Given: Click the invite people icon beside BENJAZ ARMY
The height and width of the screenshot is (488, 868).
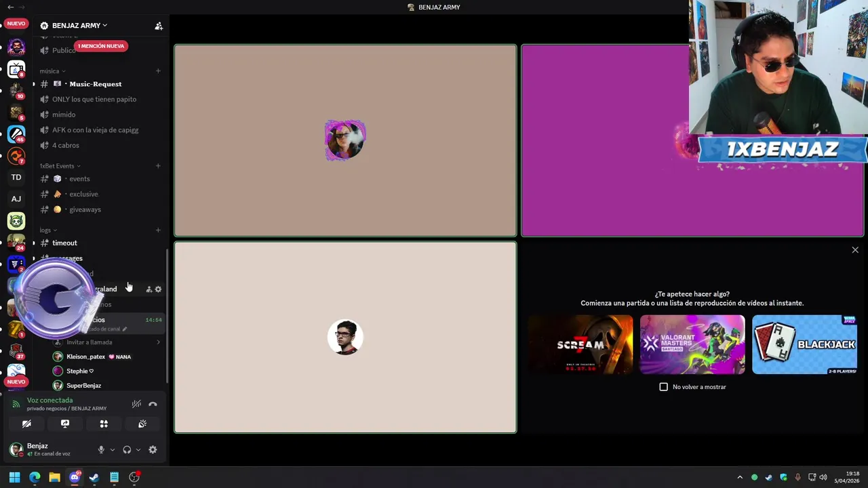Looking at the screenshot, I should (159, 26).
